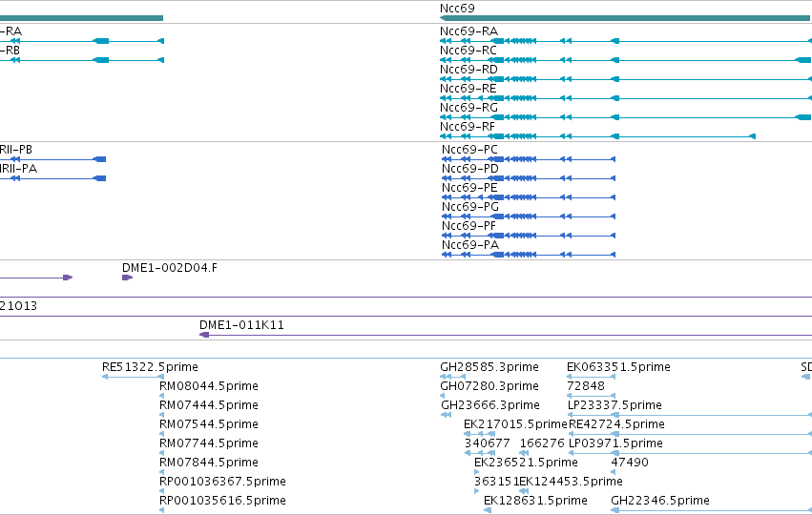Select the teal Ncc69 gene span bar
812x515 pixels.
click(625, 18)
